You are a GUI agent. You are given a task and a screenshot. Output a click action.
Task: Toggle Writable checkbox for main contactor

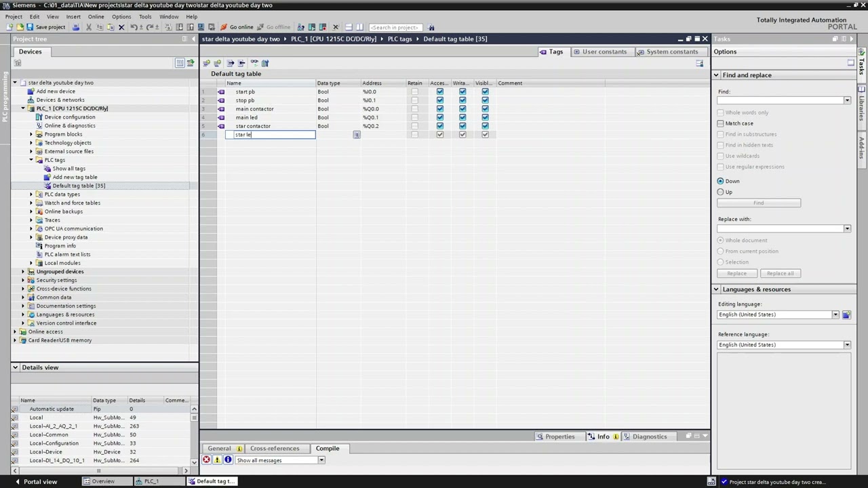coord(462,109)
